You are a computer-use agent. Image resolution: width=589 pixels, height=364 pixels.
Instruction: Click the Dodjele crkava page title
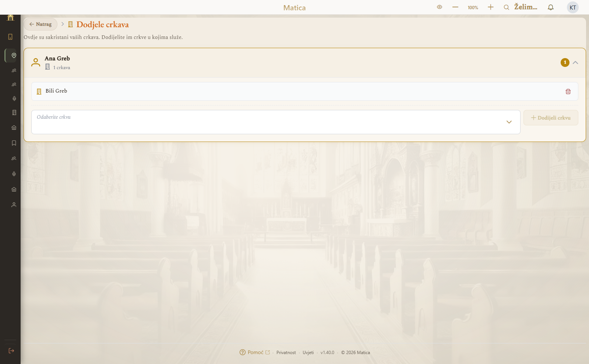pos(103,25)
